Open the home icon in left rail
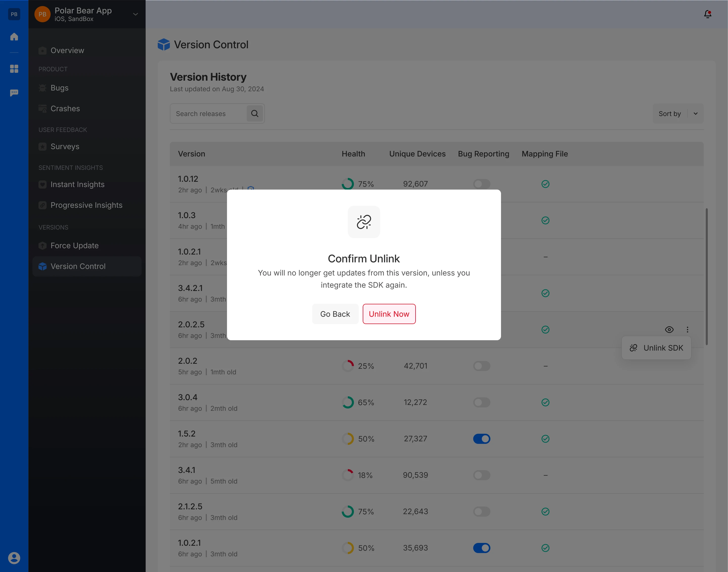The height and width of the screenshot is (572, 728). click(14, 37)
